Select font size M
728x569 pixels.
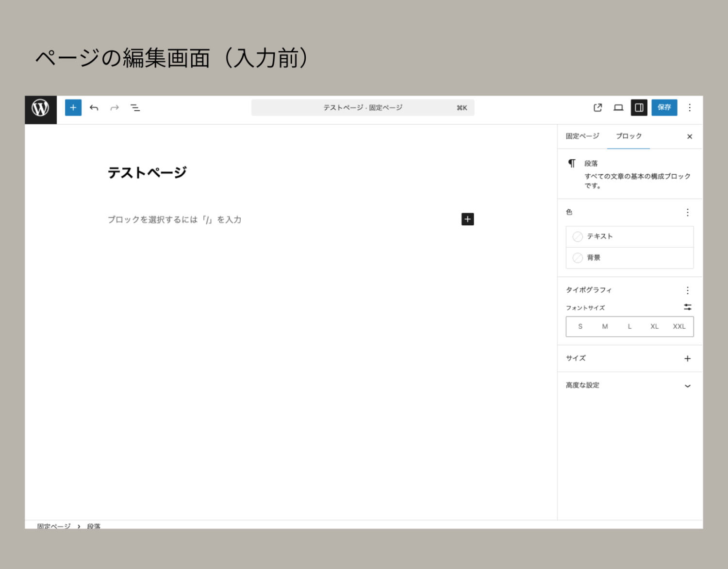point(605,327)
